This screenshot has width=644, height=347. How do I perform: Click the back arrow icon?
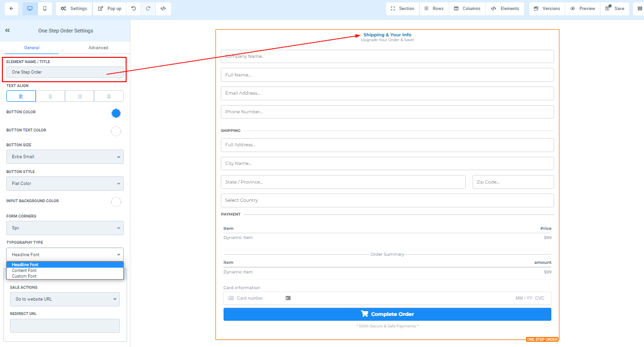click(x=11, y=9)
